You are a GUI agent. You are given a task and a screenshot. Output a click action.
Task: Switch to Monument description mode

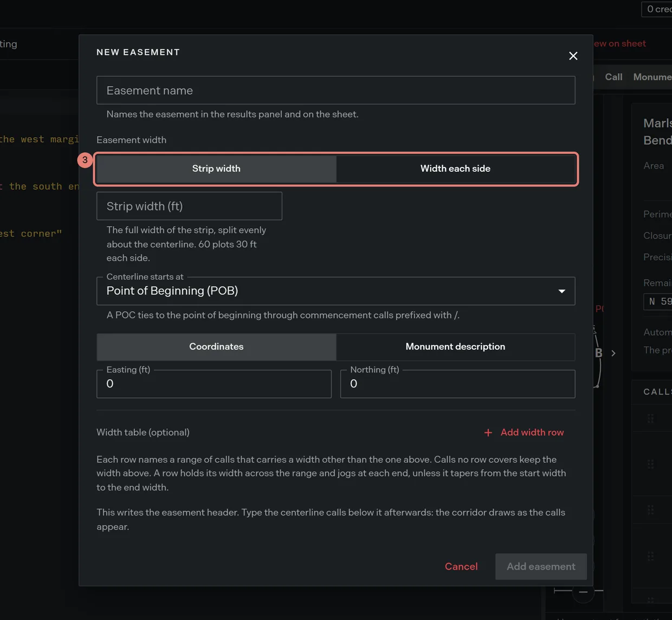point(455,347)
